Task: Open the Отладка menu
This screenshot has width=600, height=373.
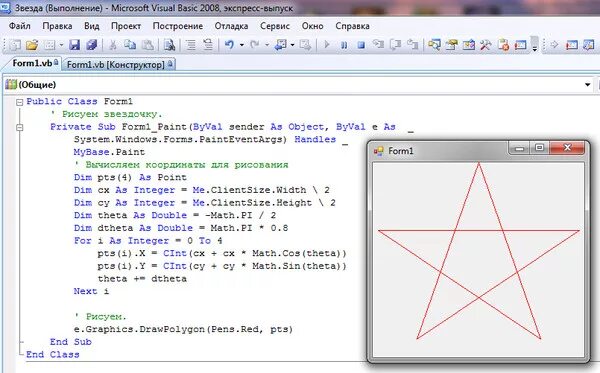Action: point(231,26)
